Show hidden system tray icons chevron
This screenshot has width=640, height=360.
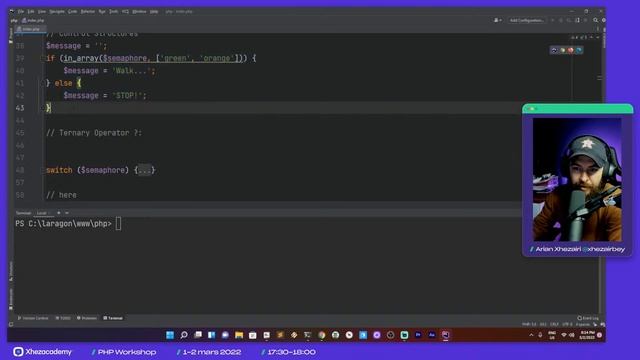click(x=531, y=335)
